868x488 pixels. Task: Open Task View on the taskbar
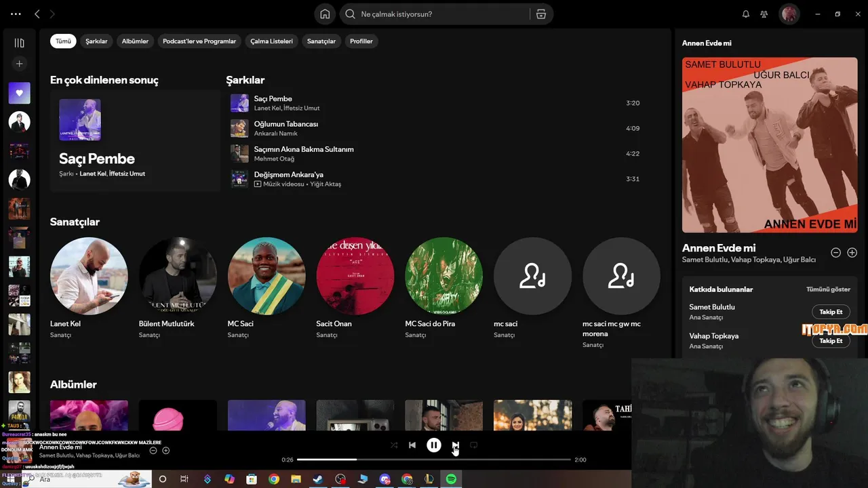(x=184, y=479)
